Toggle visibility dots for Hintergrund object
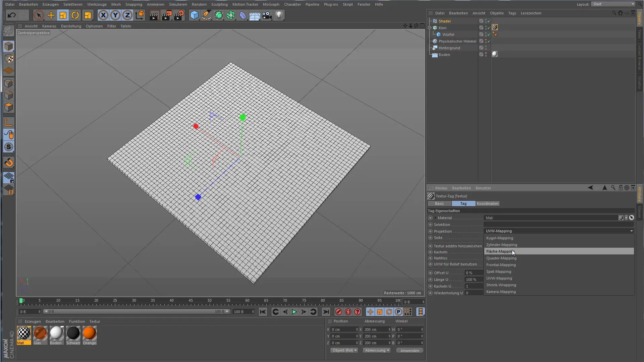Viewport: 644px width, 362px height. click(x=486, y=48)
